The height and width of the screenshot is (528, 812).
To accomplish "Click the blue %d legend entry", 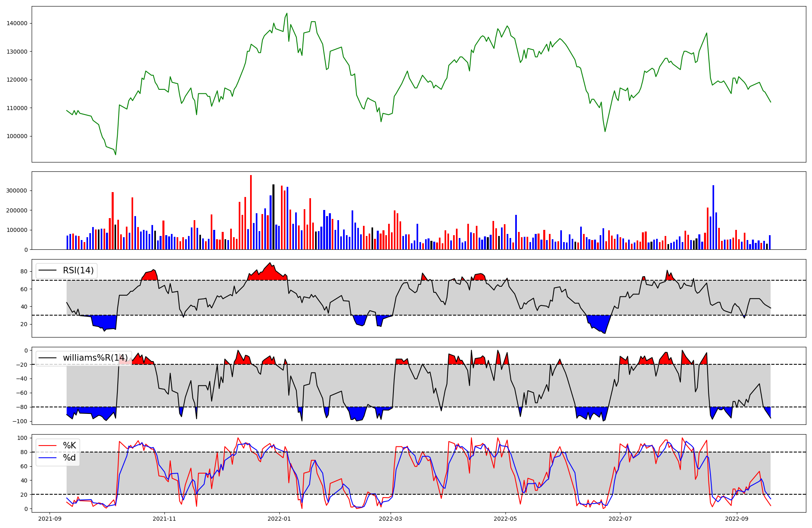I will (69, 458).
